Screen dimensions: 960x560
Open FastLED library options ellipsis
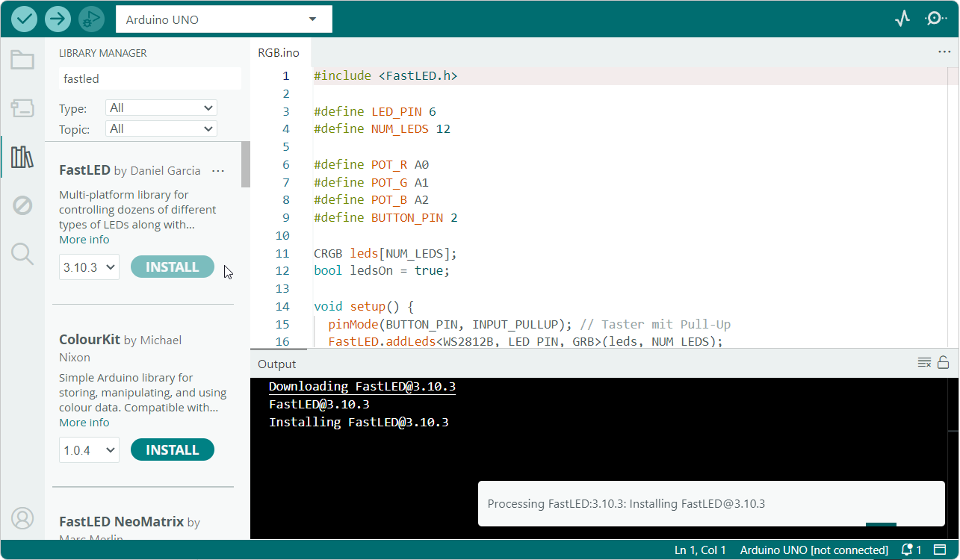(218, 171)
